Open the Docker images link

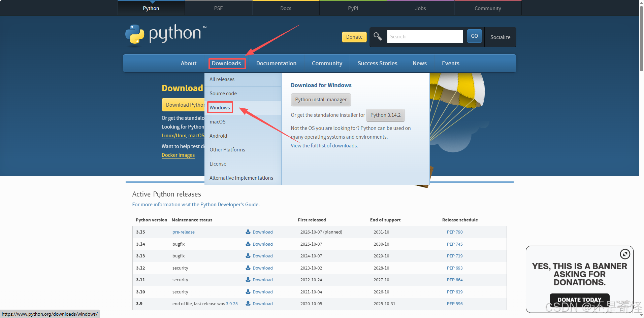[178, 155]
